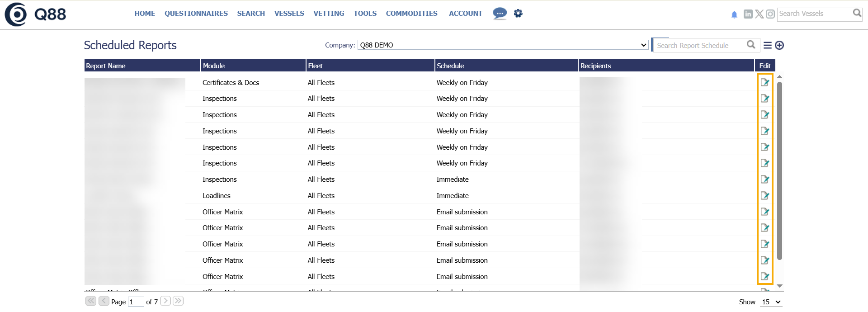868x312 pixels.
Task: Edit the Certificates & Docs report row
Action: pos(765,82)
